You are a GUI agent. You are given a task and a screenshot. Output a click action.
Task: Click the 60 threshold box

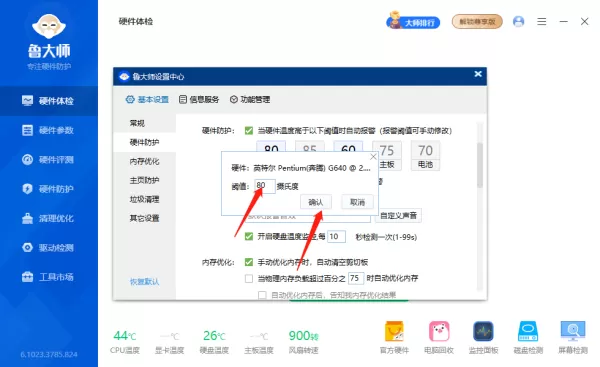pos(348,147)
